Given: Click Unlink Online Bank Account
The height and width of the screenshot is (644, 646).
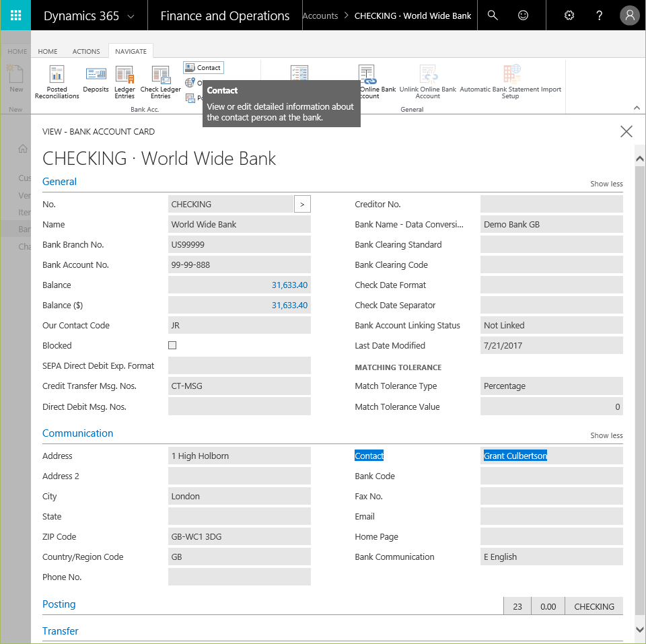Looking at the screenshot, I should (x=428, y=82).
